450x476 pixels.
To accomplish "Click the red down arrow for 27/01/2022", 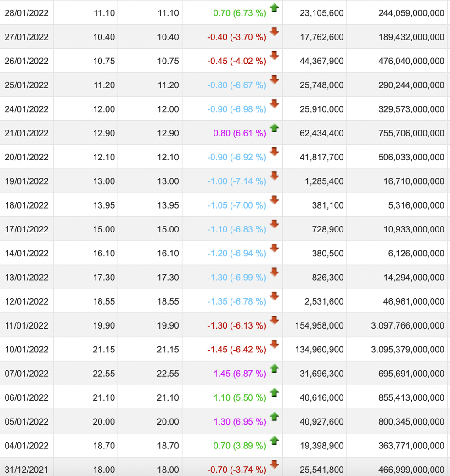I will click(274, 32).
